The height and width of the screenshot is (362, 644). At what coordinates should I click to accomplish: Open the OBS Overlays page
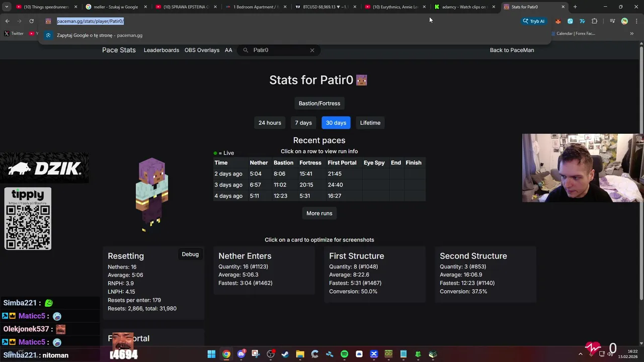(202, 50)
